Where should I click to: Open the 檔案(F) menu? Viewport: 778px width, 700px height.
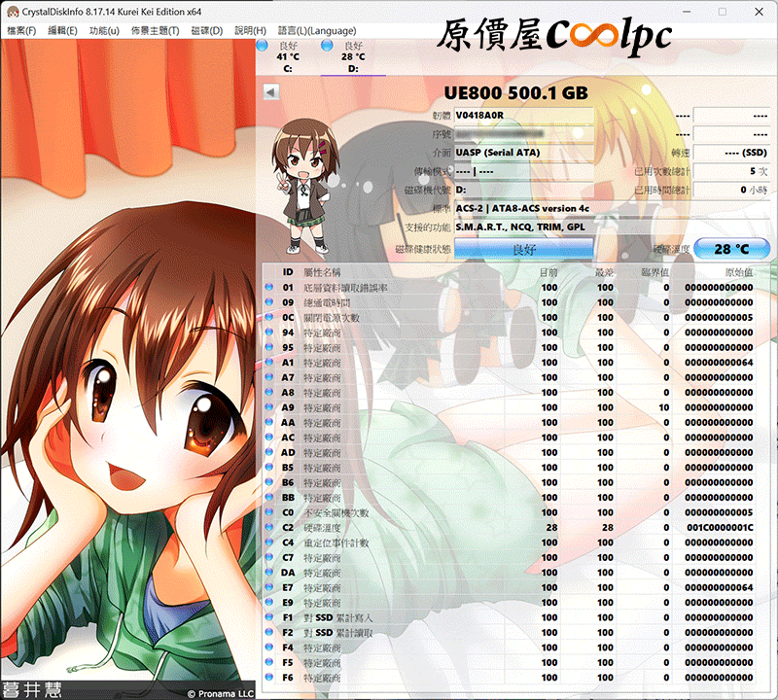21,31
